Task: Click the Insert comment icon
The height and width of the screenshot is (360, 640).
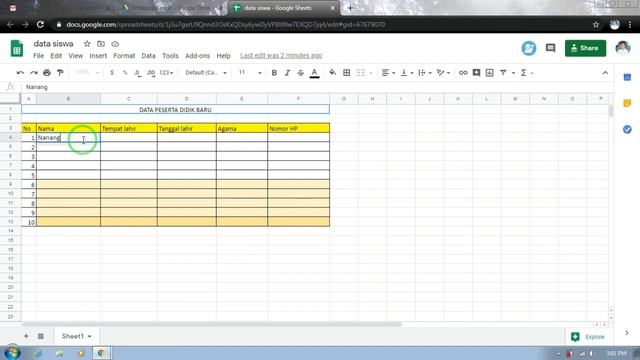Action: 476,73
